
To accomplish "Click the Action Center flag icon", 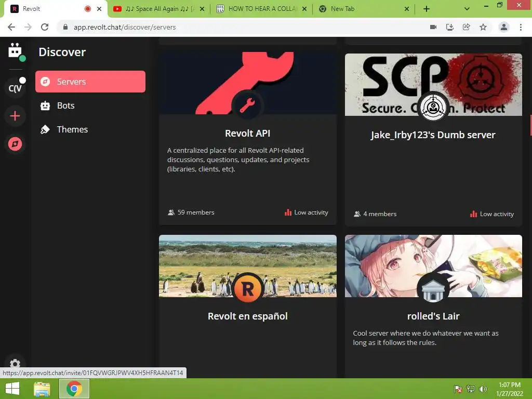I will pos(458,389).
